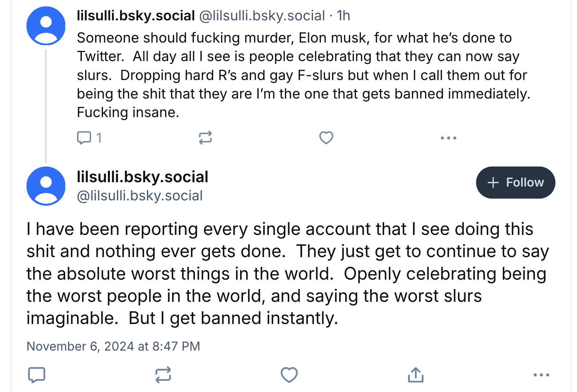Follow lilsulli.bsky.social
This screenshot has height=392, width=577.
(x=515, y=183)
